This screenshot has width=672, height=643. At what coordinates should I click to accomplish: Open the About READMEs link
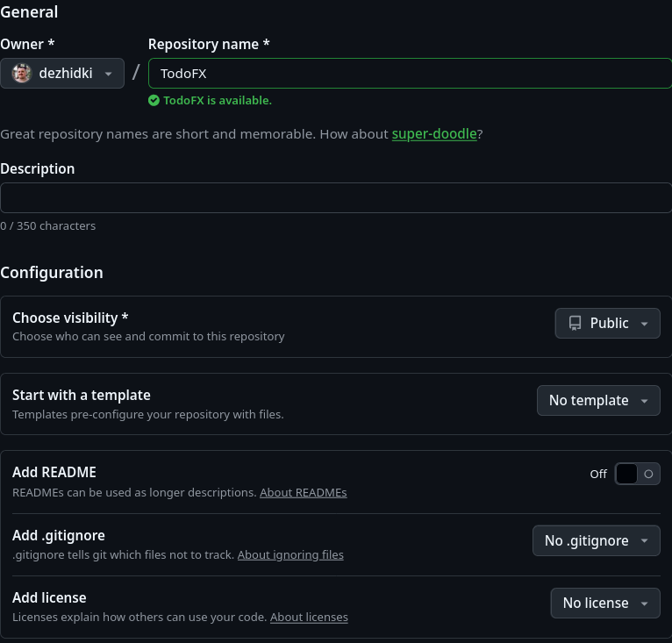coord(303,493)
